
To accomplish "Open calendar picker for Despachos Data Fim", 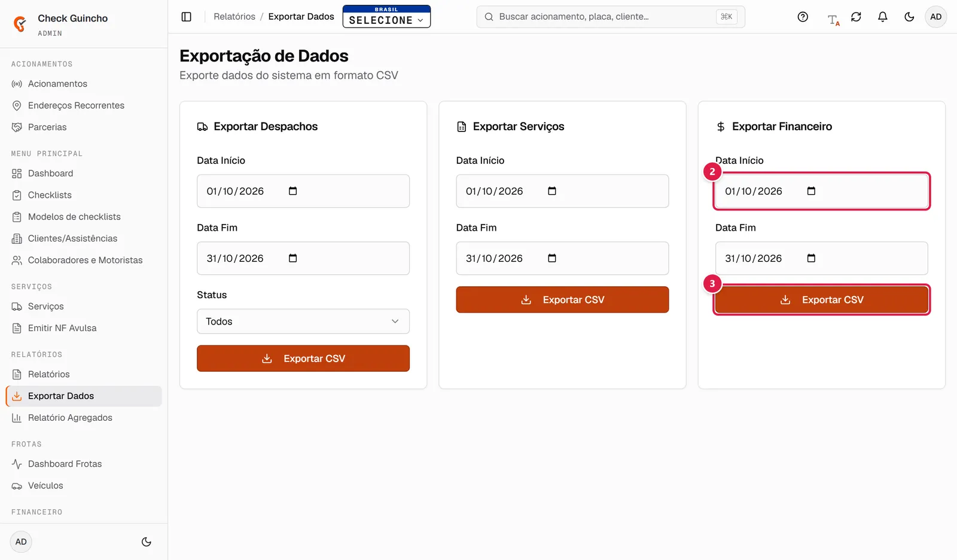I will coord(292,258).
